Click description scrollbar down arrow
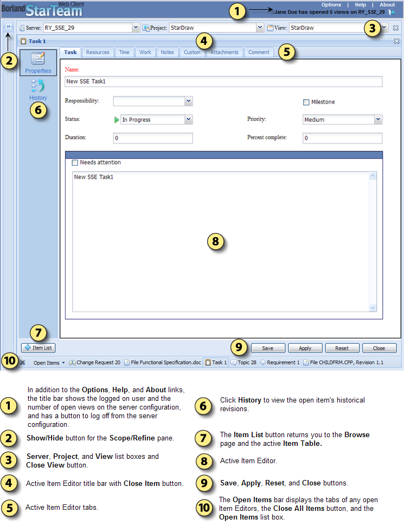404x532 pixels. tap(373, 308)
